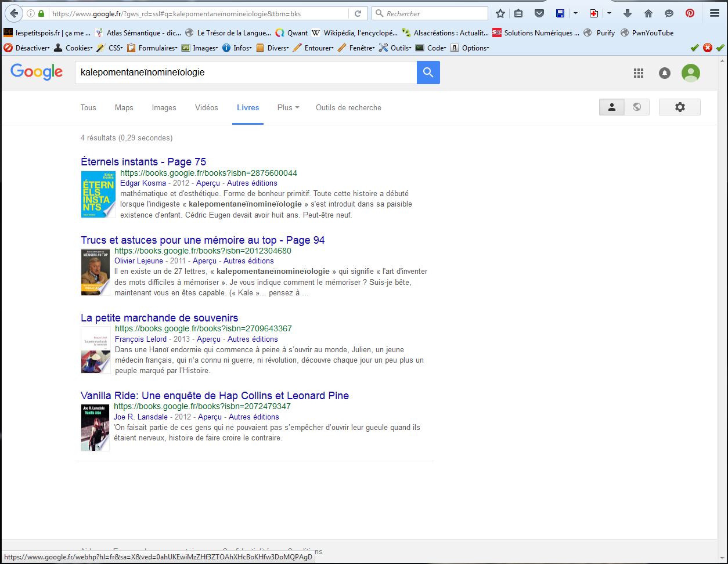Switch to personal results view
This screenshot has width=728, height=564.
(611, 107)
